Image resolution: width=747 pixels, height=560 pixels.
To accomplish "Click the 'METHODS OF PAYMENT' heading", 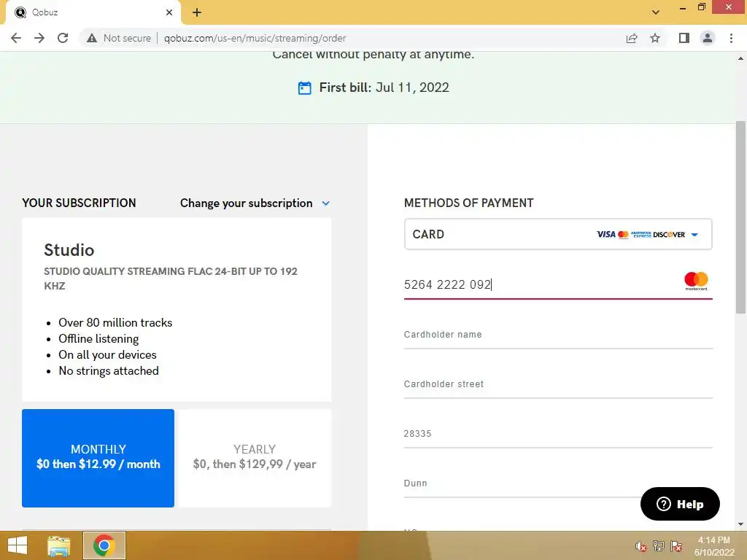I will click(469, 203).
